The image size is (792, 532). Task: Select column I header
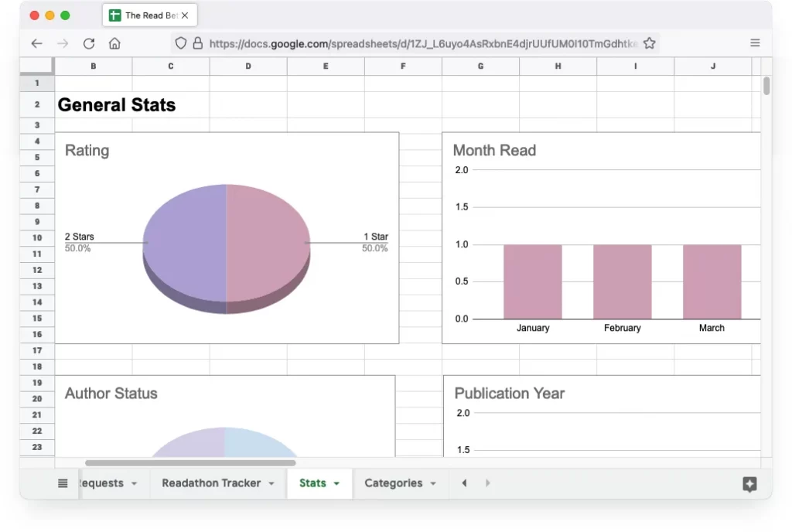point(636,66)
